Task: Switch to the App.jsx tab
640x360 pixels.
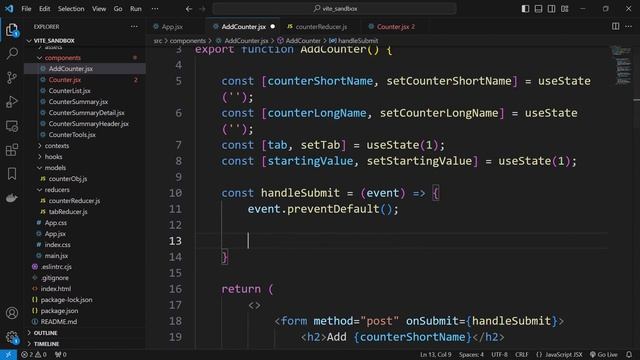Action: (172, 27)
